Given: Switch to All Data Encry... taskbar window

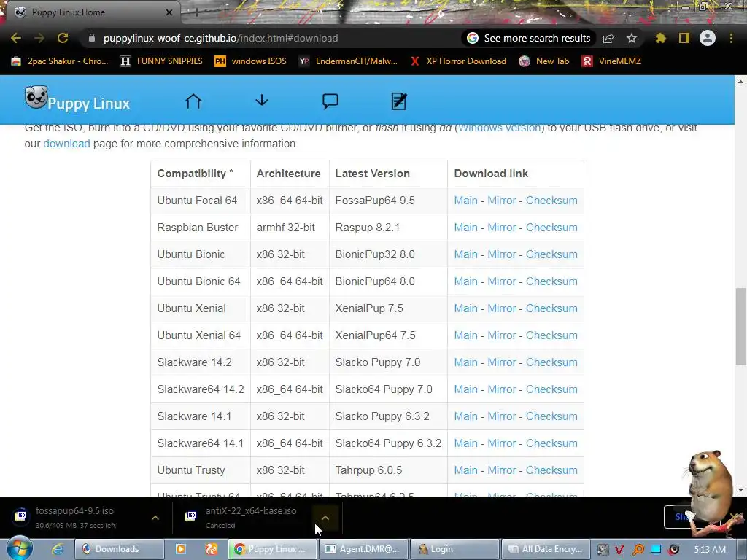Looking at the screenshot, I should (x=546, y=549).
